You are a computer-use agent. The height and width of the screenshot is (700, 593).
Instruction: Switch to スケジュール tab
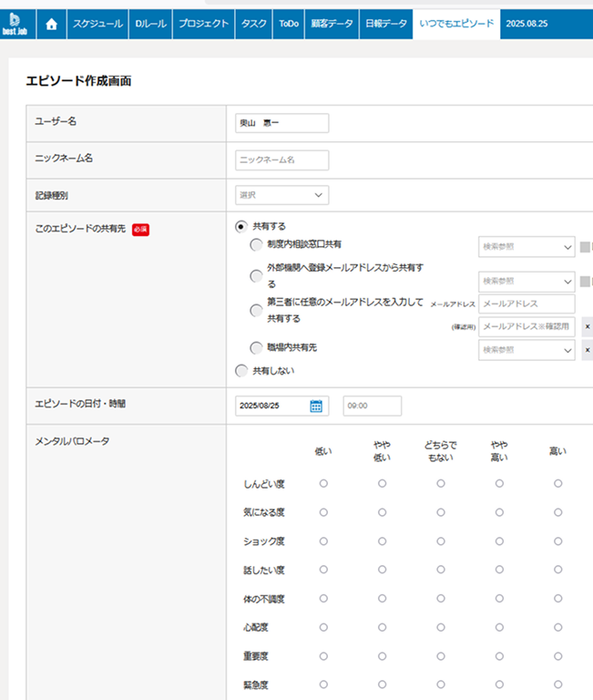click(97, 24)
